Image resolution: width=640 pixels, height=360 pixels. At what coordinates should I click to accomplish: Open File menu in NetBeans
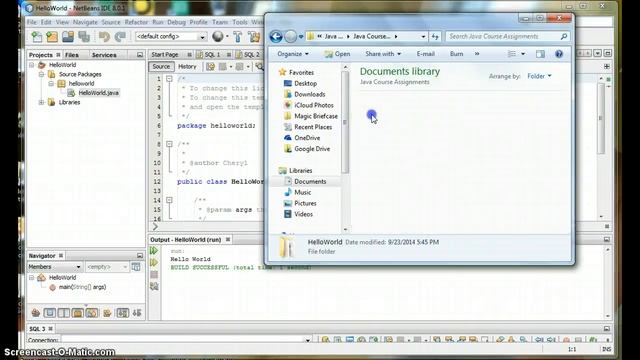click(31, 22)
